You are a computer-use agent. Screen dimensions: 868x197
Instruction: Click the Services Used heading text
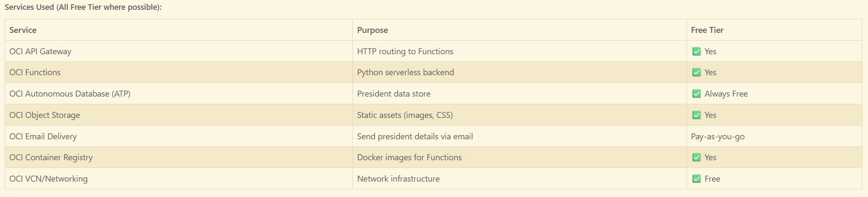(83, 7)
